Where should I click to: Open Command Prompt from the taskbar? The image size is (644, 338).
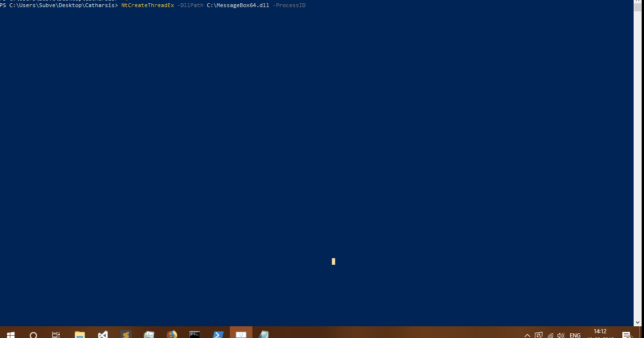click(195, 334)
